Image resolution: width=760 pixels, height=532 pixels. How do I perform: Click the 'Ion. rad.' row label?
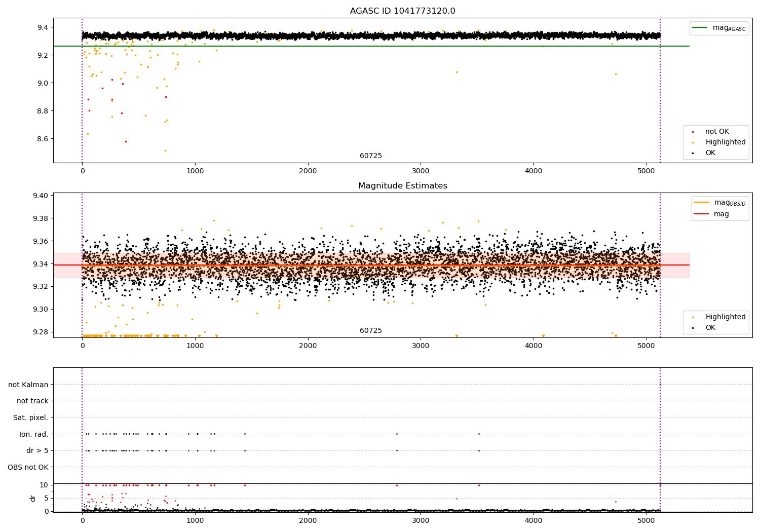[34, 435]
